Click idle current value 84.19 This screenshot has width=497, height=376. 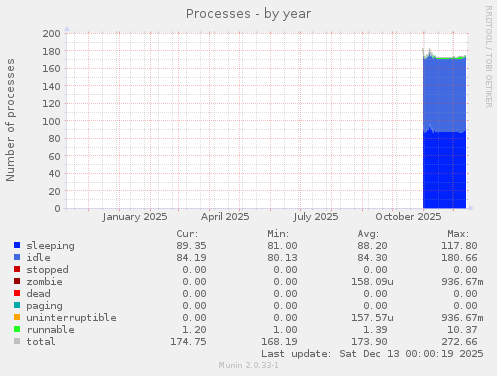[x=191, y=258]
